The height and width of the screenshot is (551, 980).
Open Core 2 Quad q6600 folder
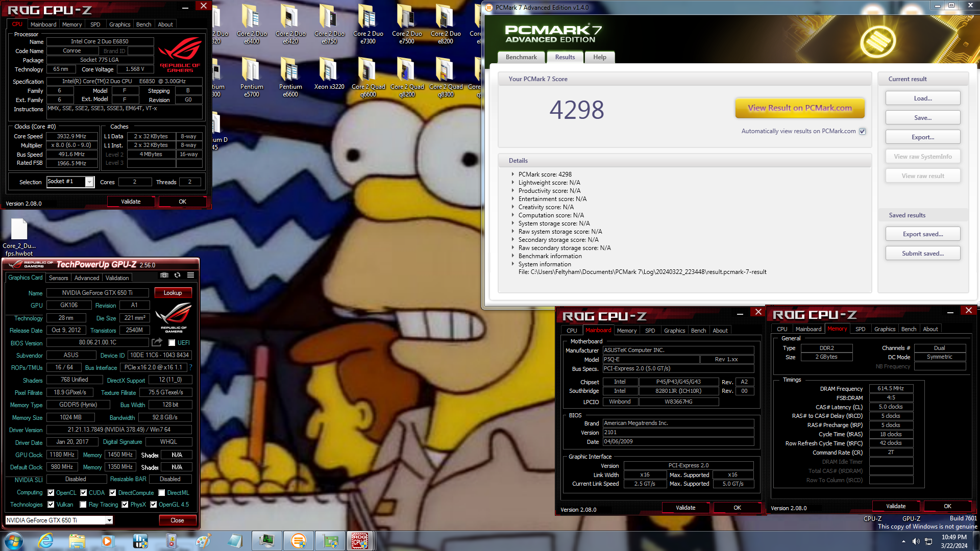pos(368,77)
